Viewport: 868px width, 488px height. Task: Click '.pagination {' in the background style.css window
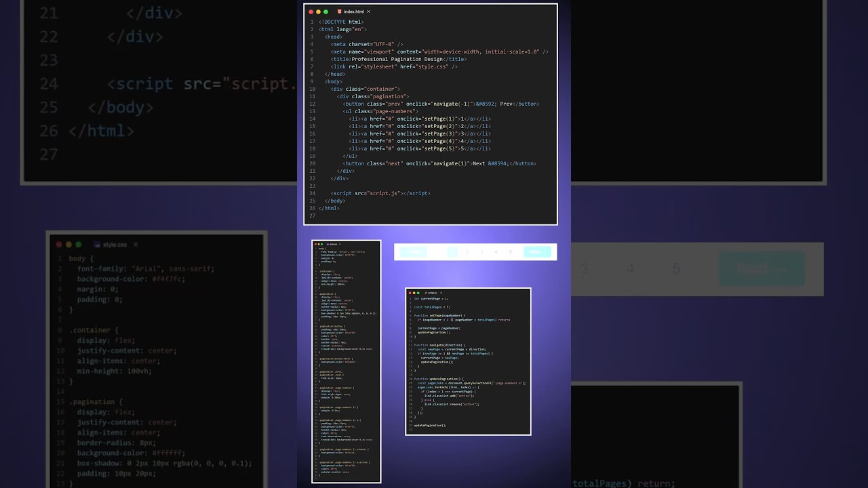coord(96,402)
